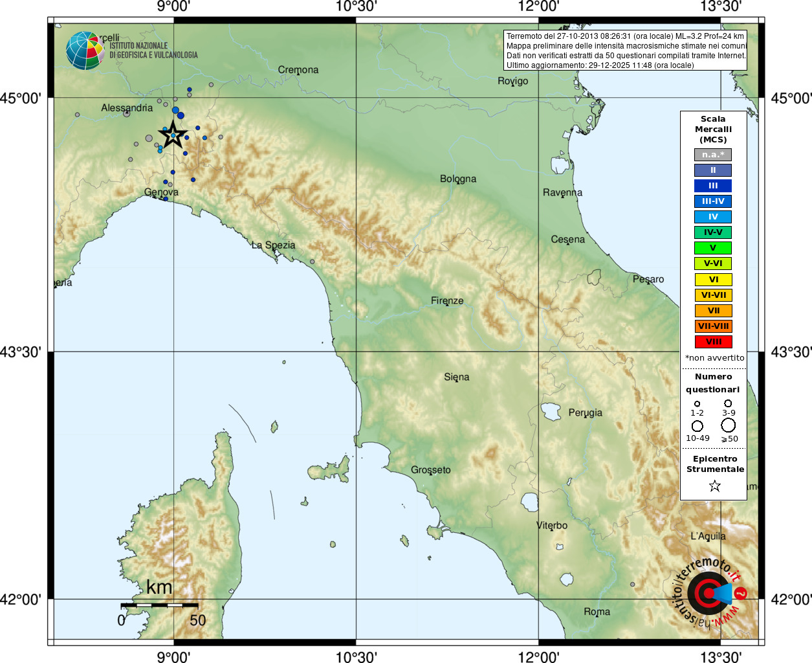Click the 10-49 questionnaires circle in legend
The height and width of the screenshot is (663, 812).
pyautogui.click(x=697, y=426)
